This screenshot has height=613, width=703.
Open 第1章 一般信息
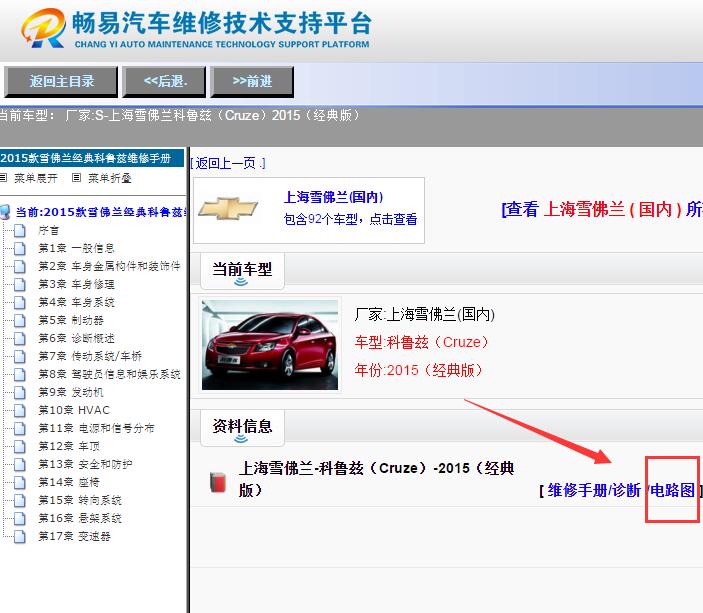pos(76,248)
